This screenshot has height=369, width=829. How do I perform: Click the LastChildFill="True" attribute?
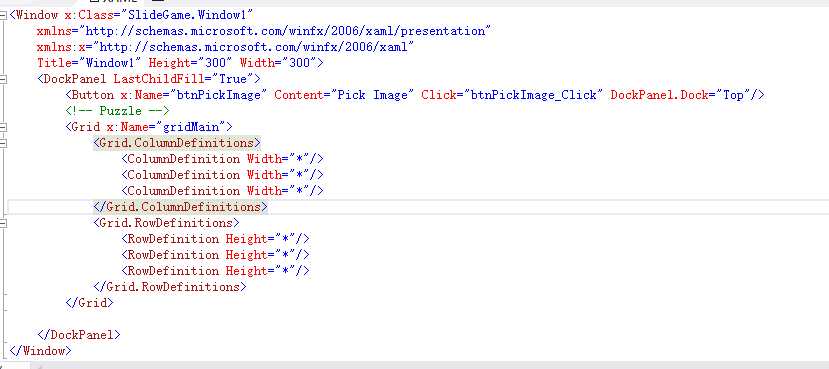click(183, 79)
